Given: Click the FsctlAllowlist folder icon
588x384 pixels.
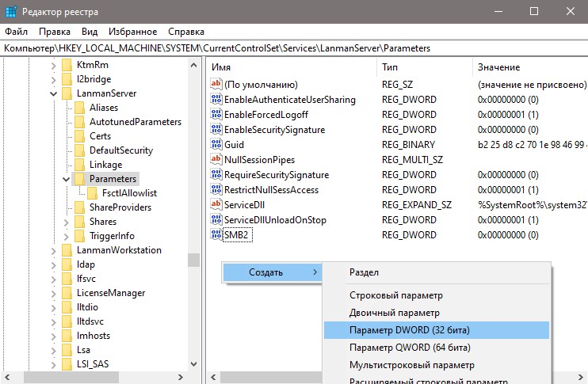Looking at the screenshot, I should coord(93,193).
